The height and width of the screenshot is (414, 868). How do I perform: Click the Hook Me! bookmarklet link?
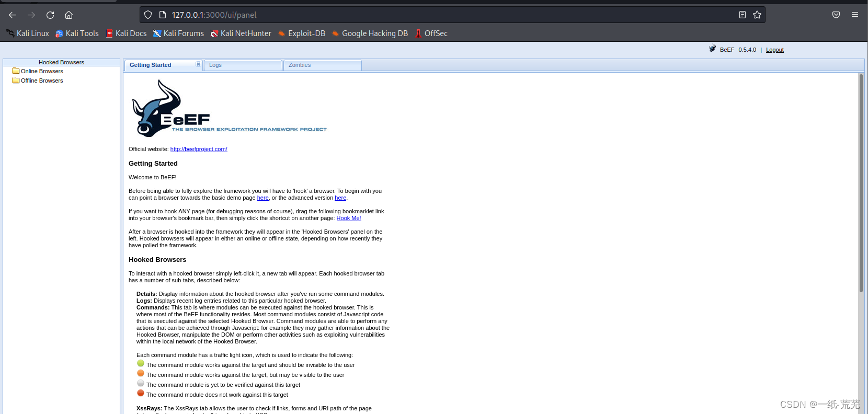coord(349,218)
